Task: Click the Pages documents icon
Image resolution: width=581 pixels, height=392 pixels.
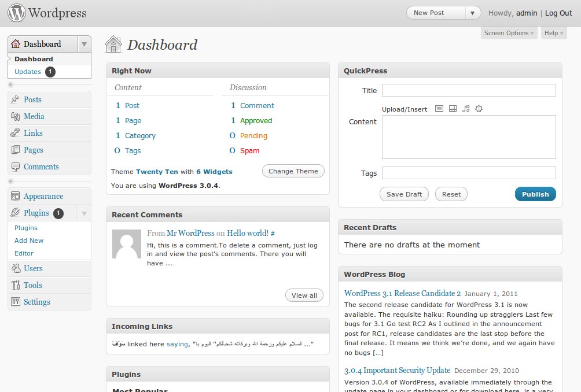Action: 15,150
